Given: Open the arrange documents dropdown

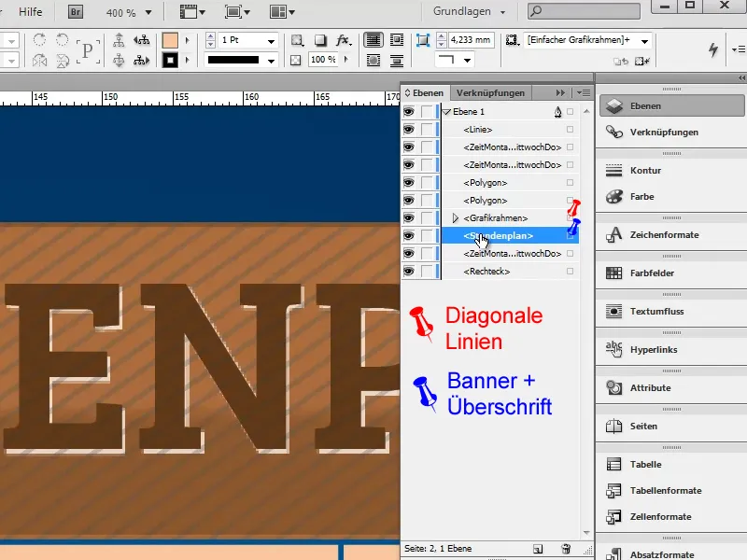Looking at the screenshot, I should 282,12.
